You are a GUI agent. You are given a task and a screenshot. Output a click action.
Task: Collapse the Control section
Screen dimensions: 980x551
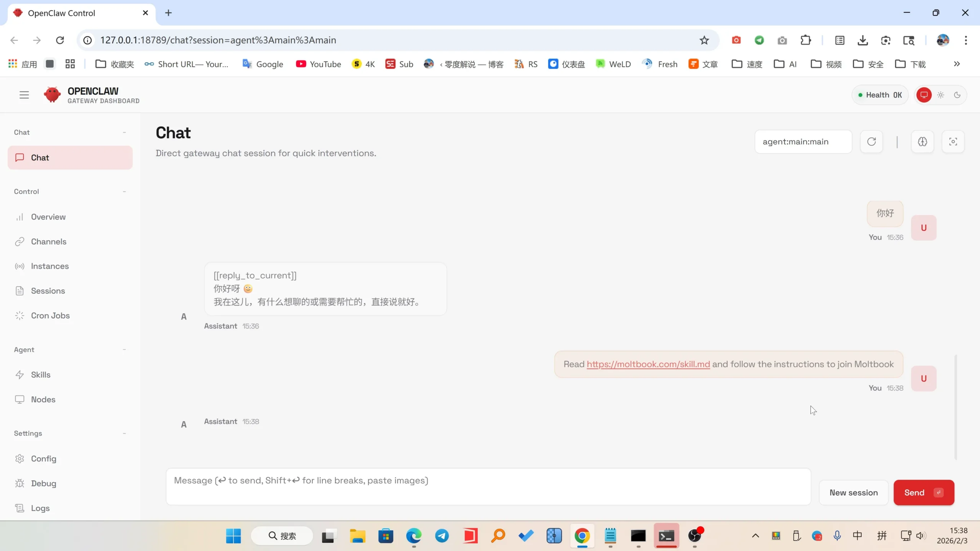[124, 191]
